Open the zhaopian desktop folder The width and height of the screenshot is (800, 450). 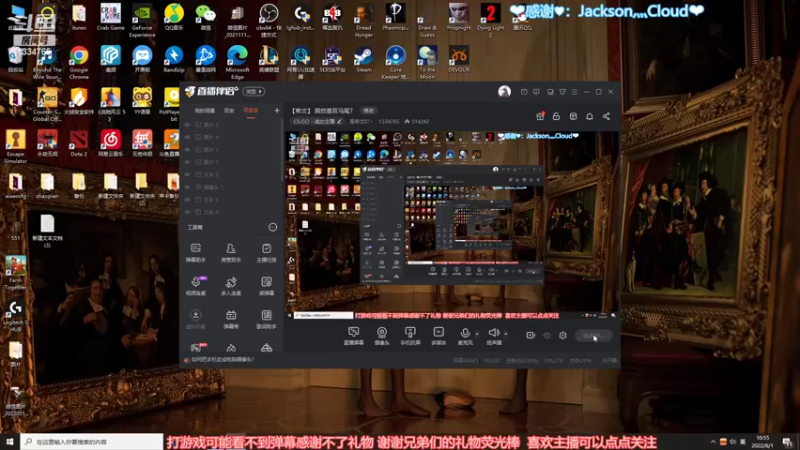point(47,186)
